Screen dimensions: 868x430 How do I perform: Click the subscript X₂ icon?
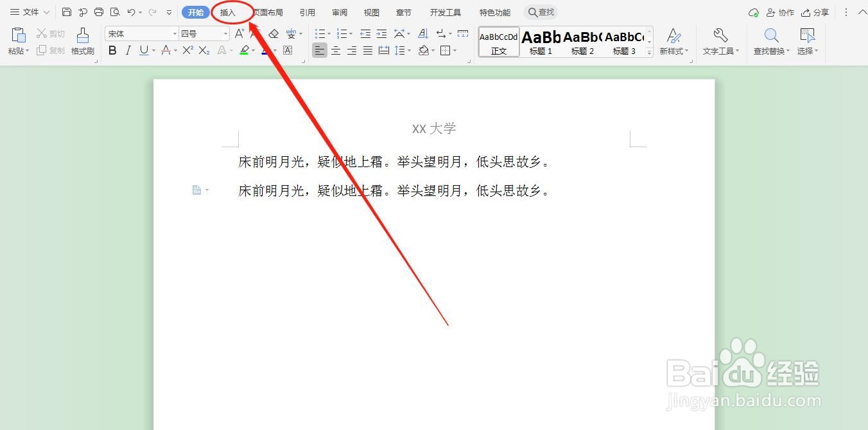click(x=203, y=50)
